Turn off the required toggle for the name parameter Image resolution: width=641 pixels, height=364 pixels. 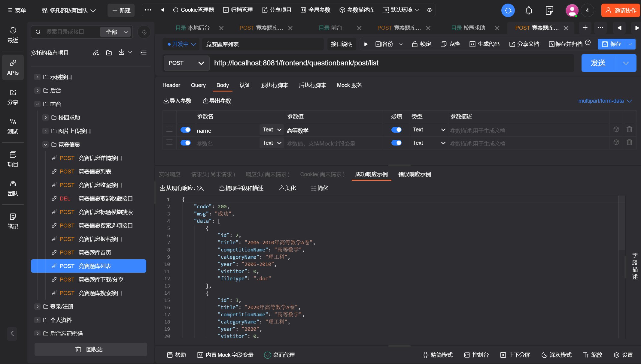tap(396, 130)
